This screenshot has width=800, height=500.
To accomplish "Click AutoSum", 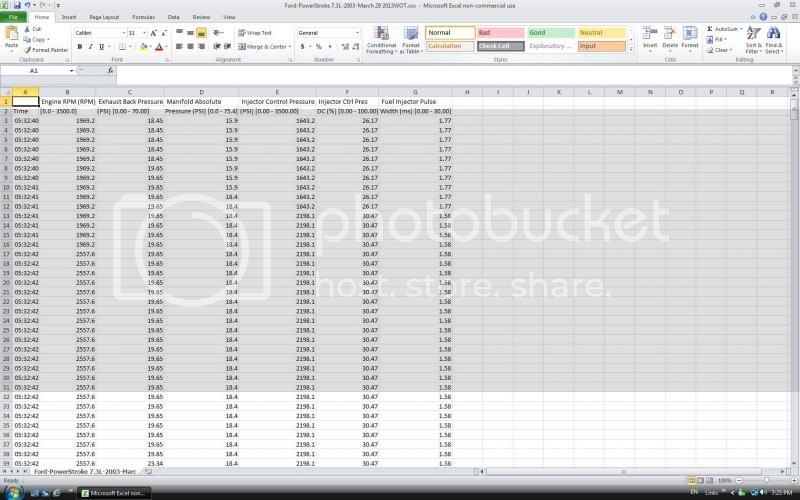I will tap(724, 29).
